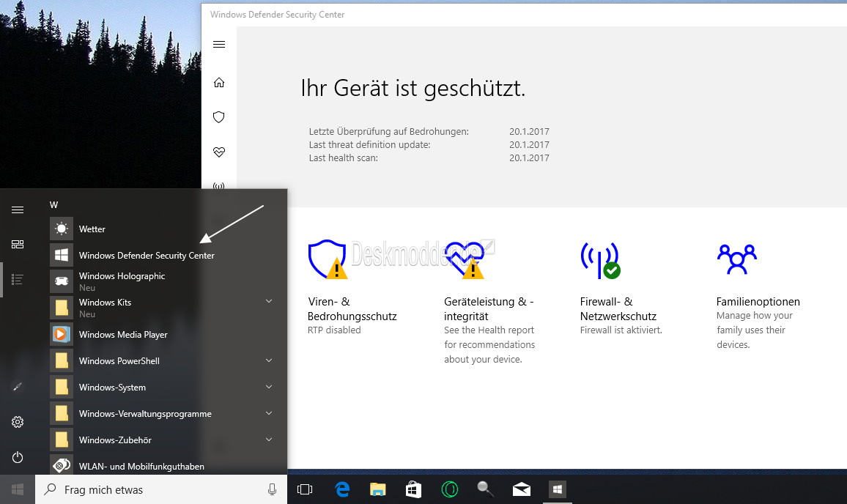Open File Explorer from the taskbar
The height and width of the screenshot is (504, 847).
(x=377, y=489)
